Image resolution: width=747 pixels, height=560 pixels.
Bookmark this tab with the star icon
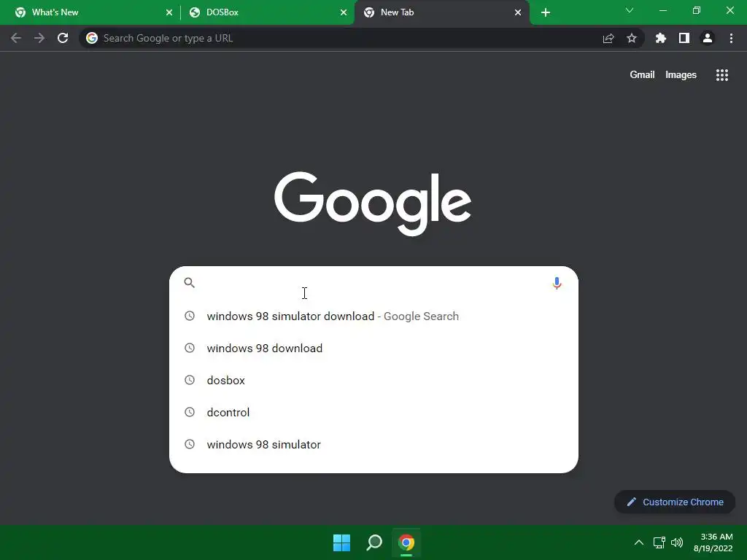[x=632, y=38]
